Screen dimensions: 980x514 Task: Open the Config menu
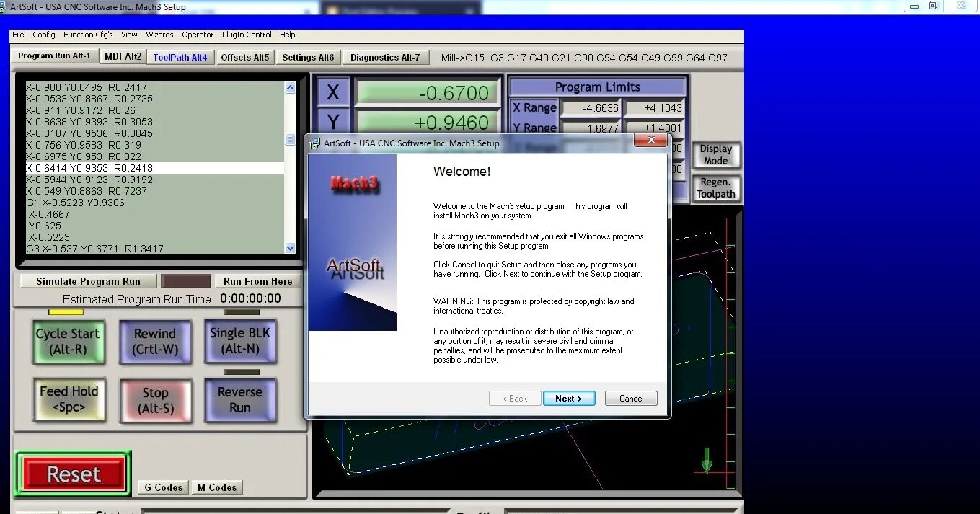coord(44,35)
